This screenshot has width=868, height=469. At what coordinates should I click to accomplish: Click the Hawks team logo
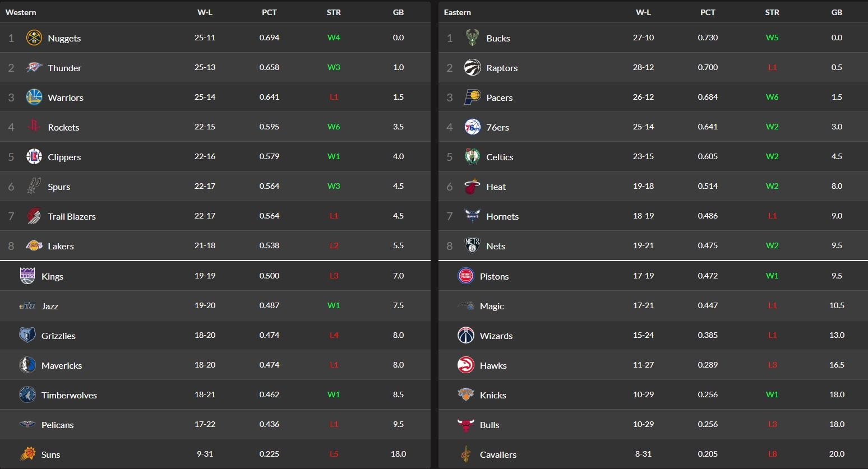click(x=466, y=365)
